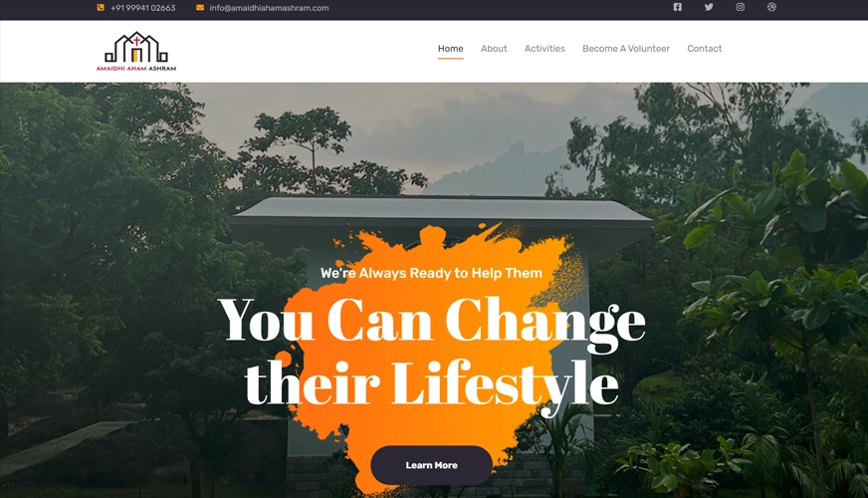The height and width of the screenshot is (498, 868).
Task: Select the Home menu item
Action: (x=451, y=49)
